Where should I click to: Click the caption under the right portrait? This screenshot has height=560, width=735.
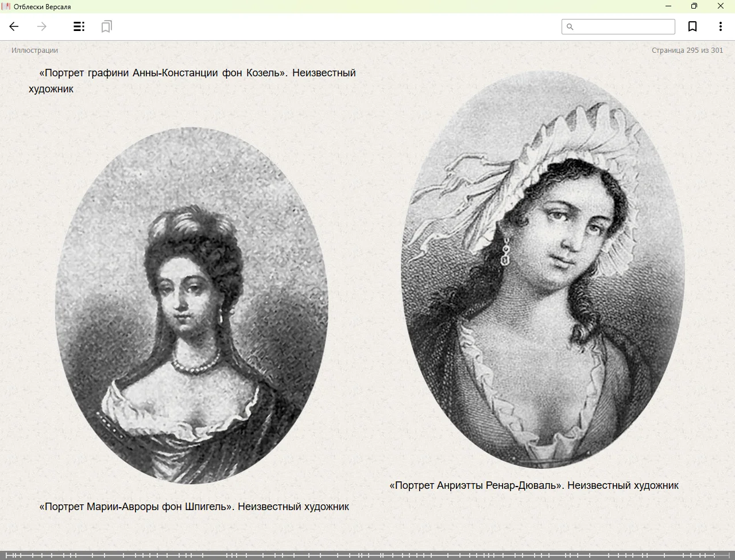click(534, 485)
